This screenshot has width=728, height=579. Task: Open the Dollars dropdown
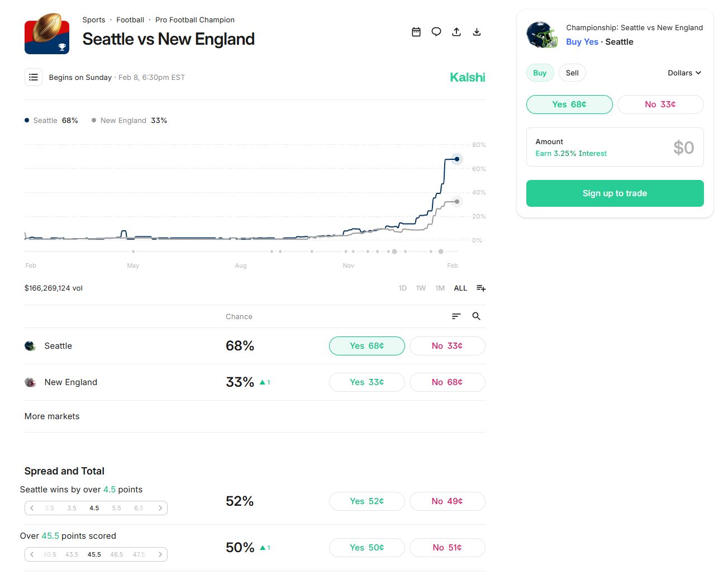(684, 73)
